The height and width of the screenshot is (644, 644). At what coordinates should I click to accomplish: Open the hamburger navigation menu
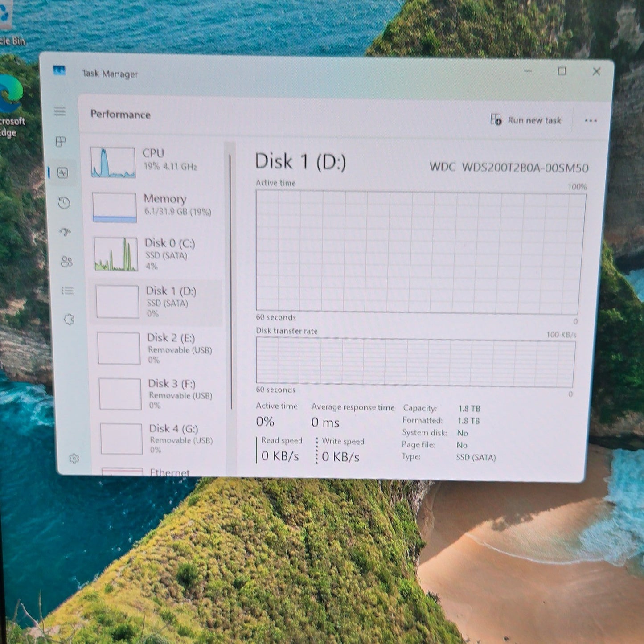60,111
